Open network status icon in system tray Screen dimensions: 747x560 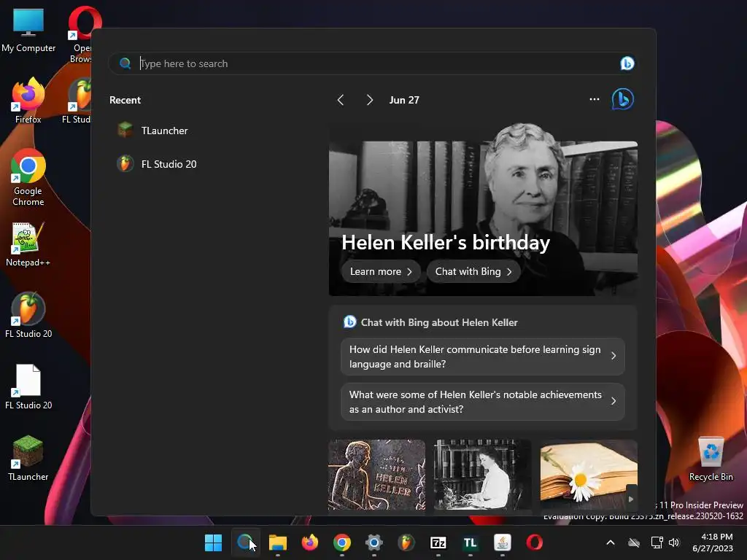coord(657,542)
